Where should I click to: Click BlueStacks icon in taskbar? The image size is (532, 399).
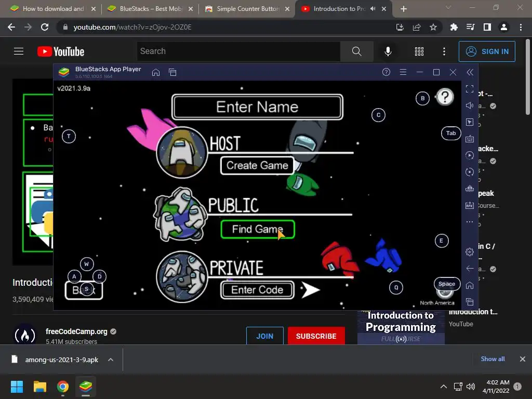[x=86, y=387]
